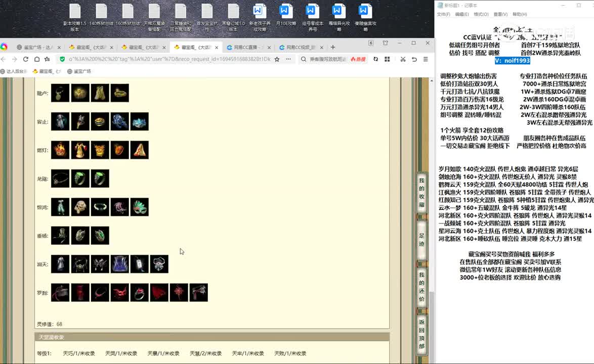The image size is (594, 364).
Task: Open browser hamburger main menu
Action: tap(426, 59)
